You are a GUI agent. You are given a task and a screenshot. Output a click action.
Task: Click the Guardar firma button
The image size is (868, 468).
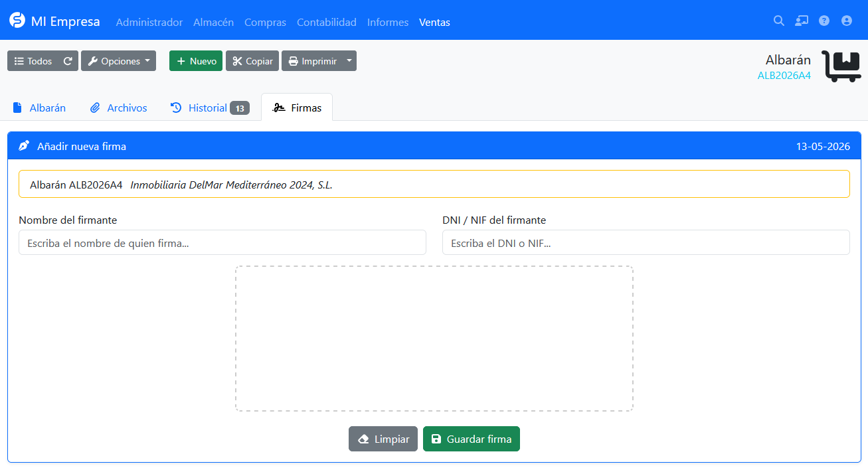tap(472, 439)
